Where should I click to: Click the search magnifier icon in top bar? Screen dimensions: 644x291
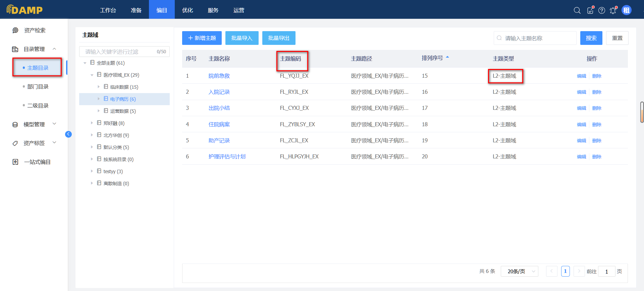click(x=577, y=10)
